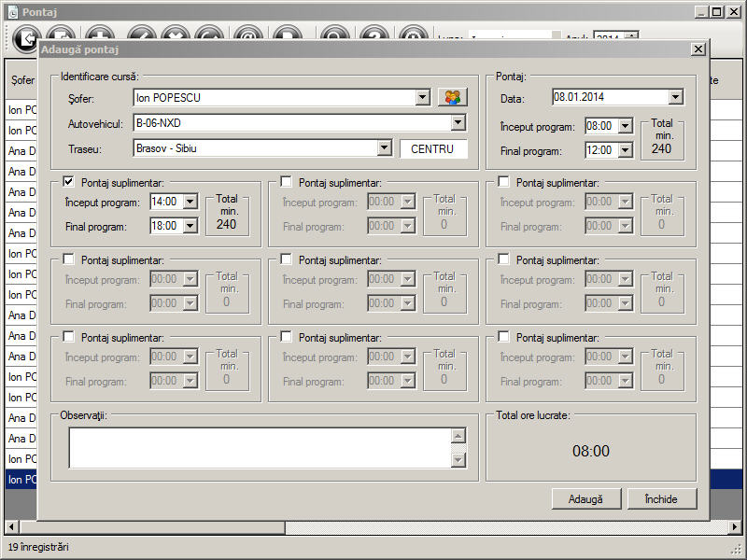Open the Data date picker dropdown 08.01.2014

675,97
